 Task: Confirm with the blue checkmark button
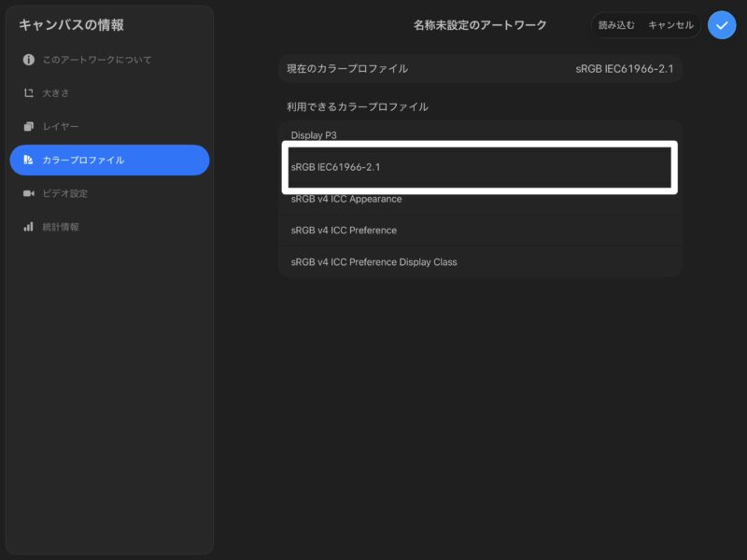point(721,25)
